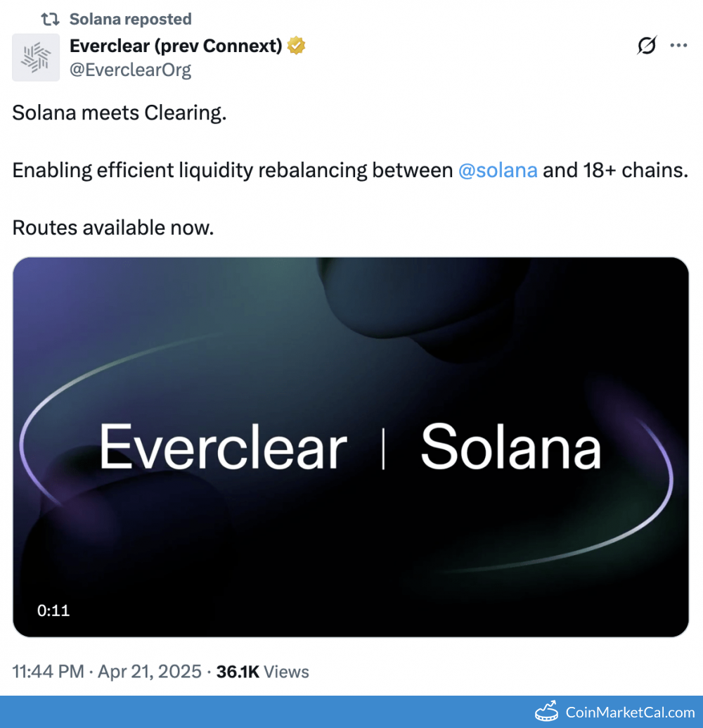The image size is (703, 728).
Task: Play the Everclear | Solana video
Action: [x=351, y=447]
